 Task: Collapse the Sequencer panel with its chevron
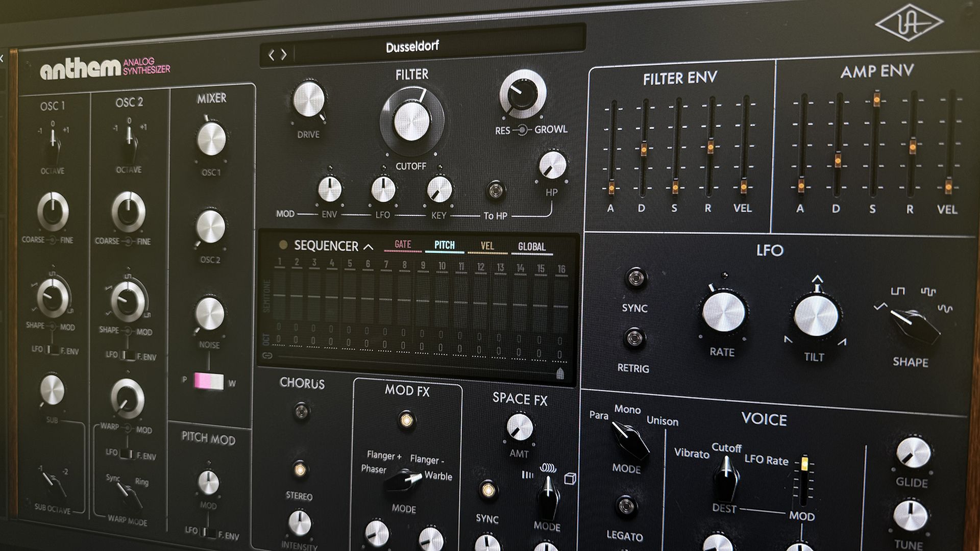[367, 246]
